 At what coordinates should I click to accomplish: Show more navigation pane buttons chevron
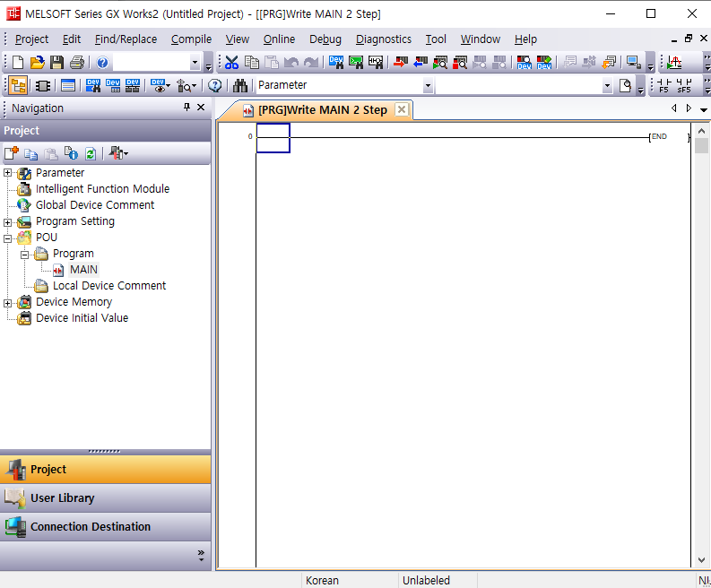pyautogui.click(x=201, y=556)
